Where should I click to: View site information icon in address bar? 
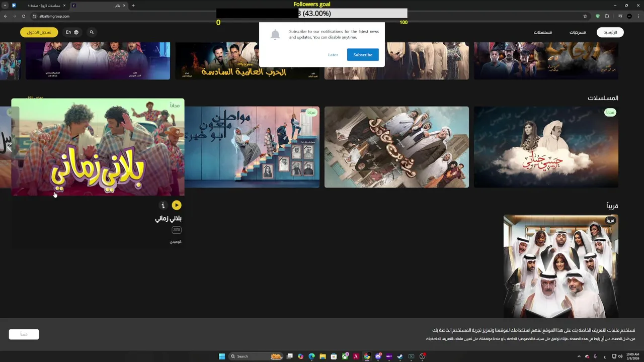pyautogui.click(x=35, y=16)
